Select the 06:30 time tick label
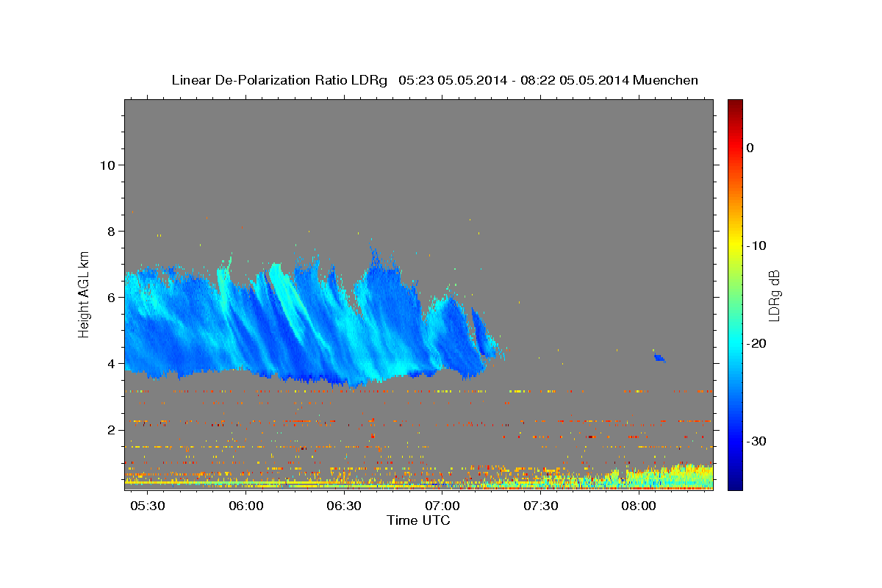This screenshot has width=882, height=588. 344,507
